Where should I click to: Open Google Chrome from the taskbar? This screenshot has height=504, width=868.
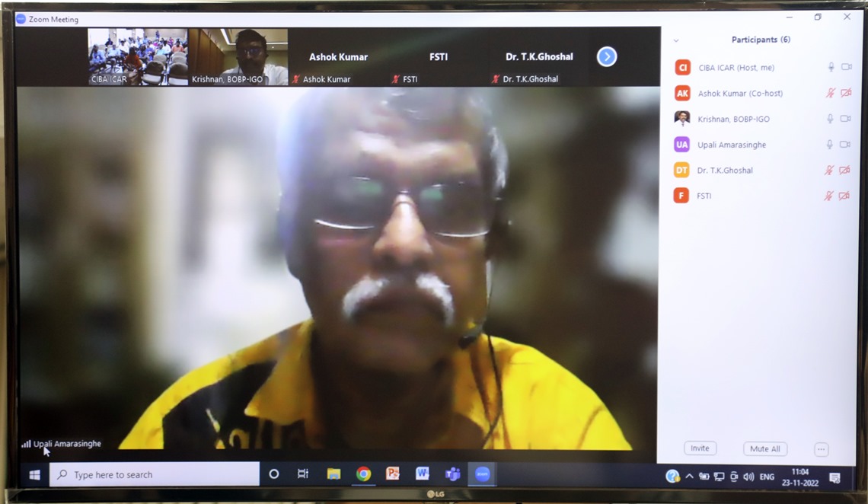(364, 474)
